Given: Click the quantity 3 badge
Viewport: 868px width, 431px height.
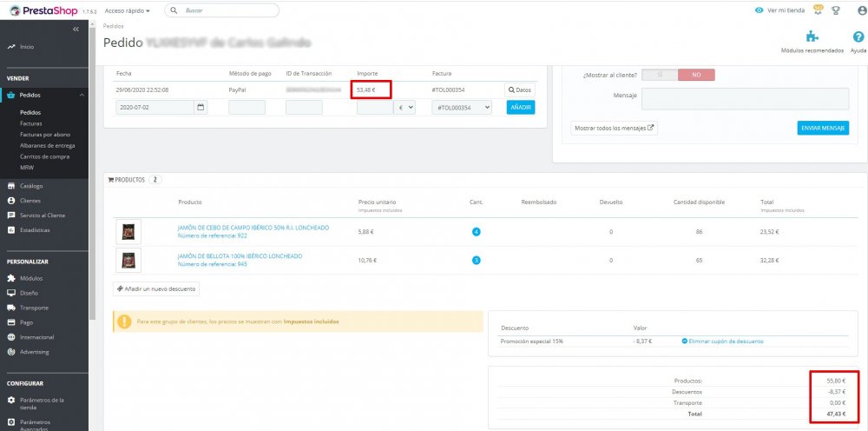Looking at the screenshot, I should point(476,260).
